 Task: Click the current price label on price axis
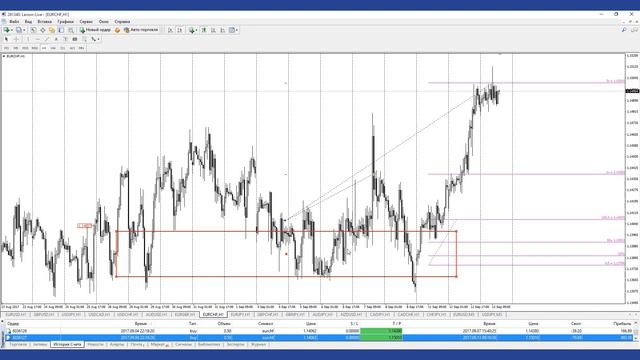(x=632, y=91)
